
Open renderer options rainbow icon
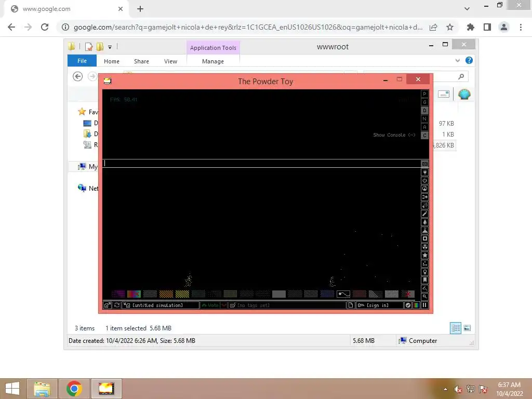click(x=416, y=305)
